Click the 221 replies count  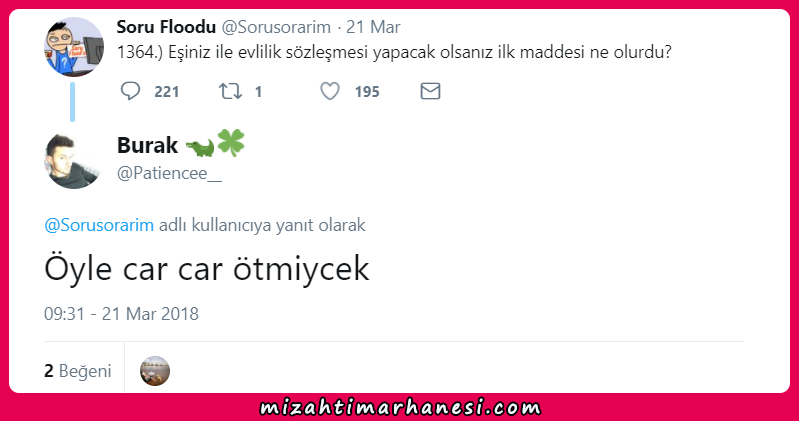tap(167, 92)
